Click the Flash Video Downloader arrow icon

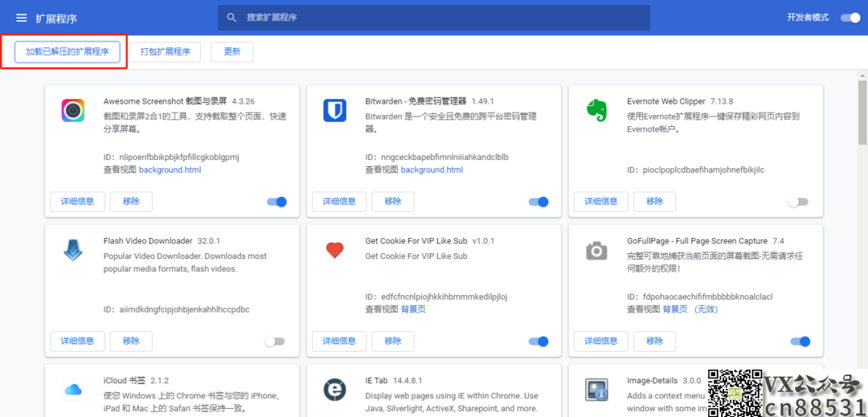point(73,250)
